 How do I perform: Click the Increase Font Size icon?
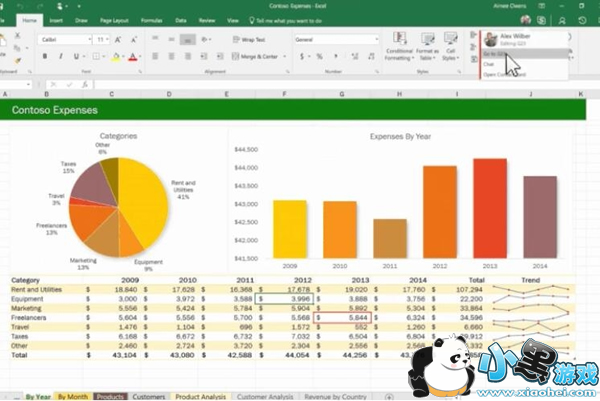(118, 39)
